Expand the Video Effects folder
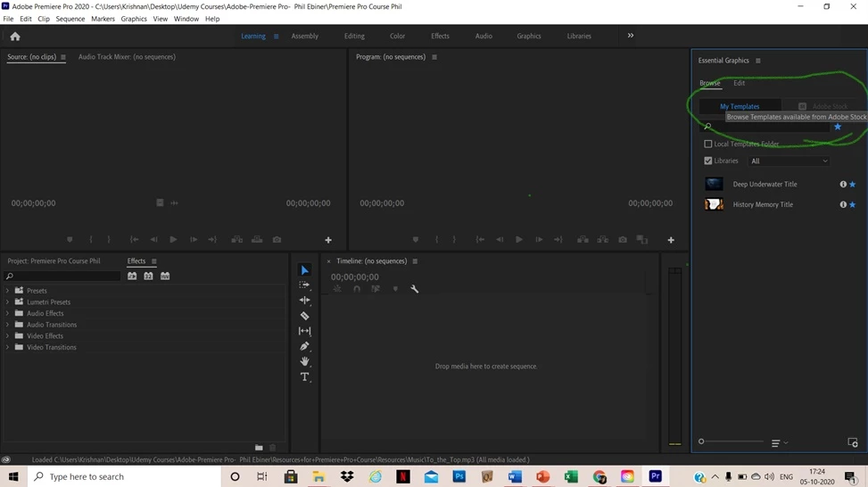This screenshot has height=487, width=868. point(7,336)
